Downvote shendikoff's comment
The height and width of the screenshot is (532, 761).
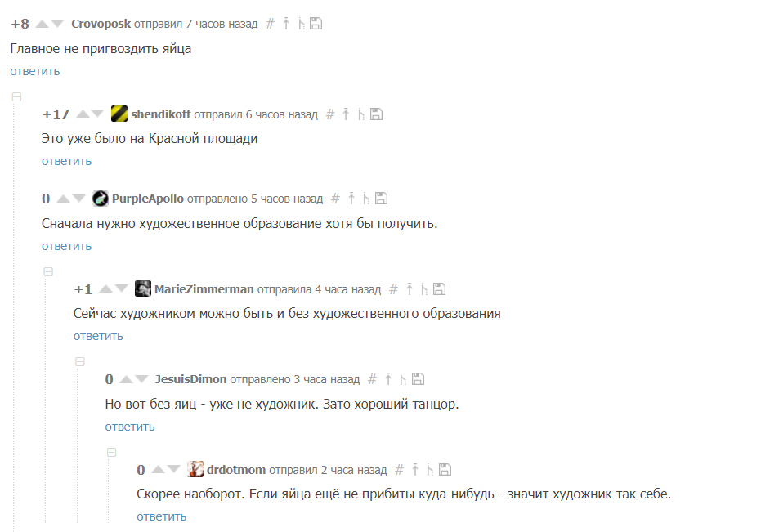point(97,114)
